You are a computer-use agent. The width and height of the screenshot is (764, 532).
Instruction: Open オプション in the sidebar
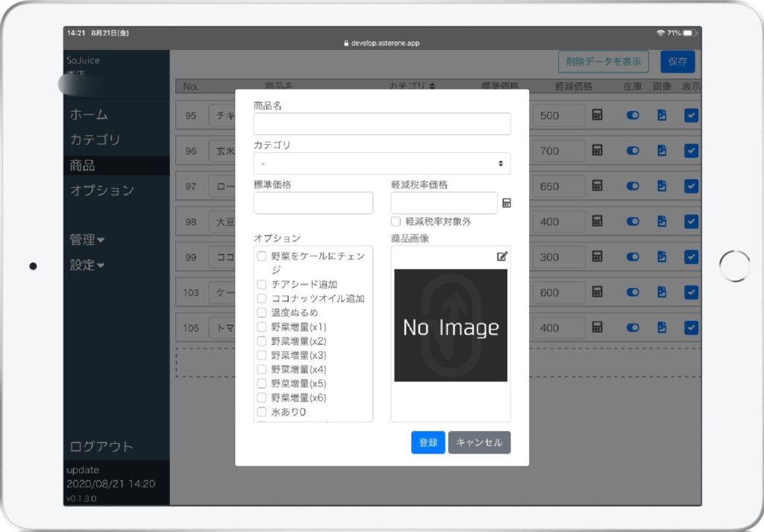[101, 190]
